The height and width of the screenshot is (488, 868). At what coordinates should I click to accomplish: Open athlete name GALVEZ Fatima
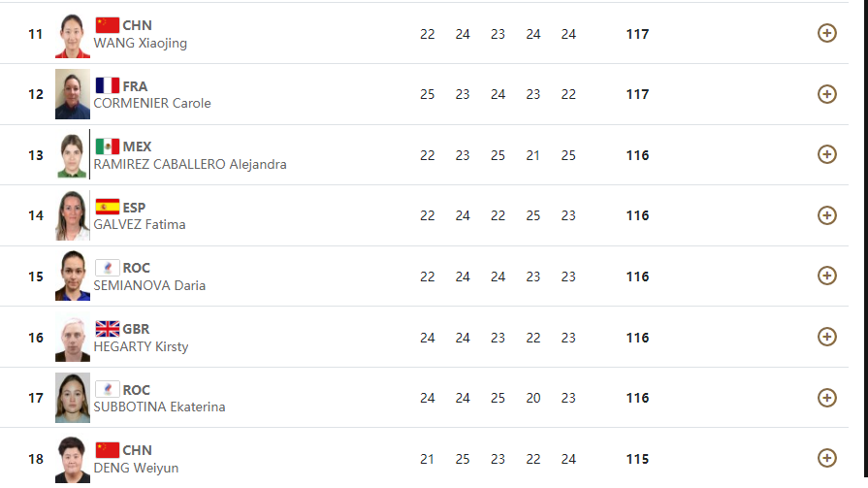(x=140, y=225)
